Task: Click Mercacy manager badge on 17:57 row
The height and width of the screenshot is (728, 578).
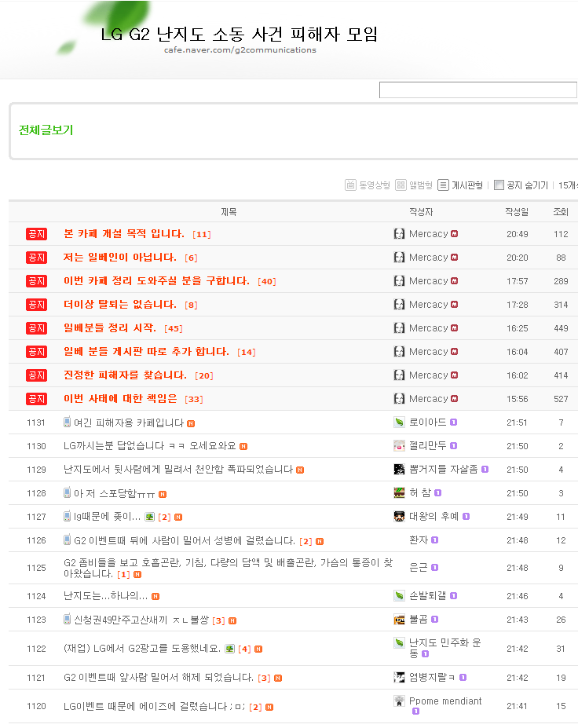Action: (454, 281)
